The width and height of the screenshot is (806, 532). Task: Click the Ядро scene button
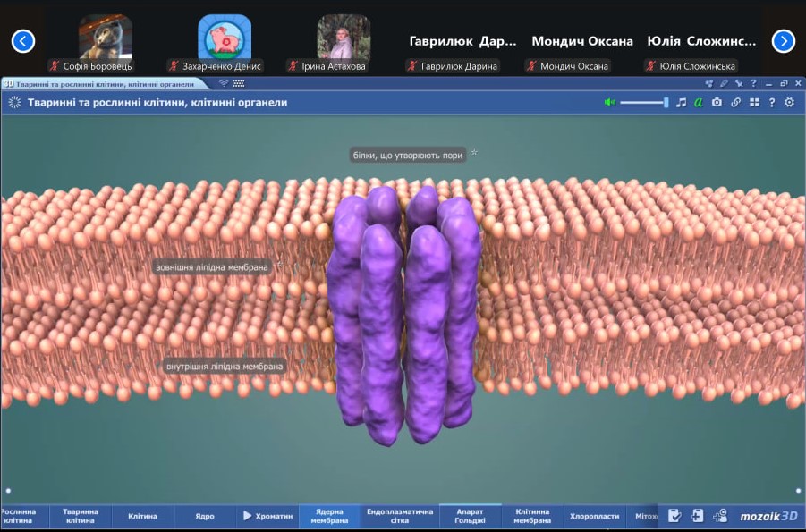205,516
